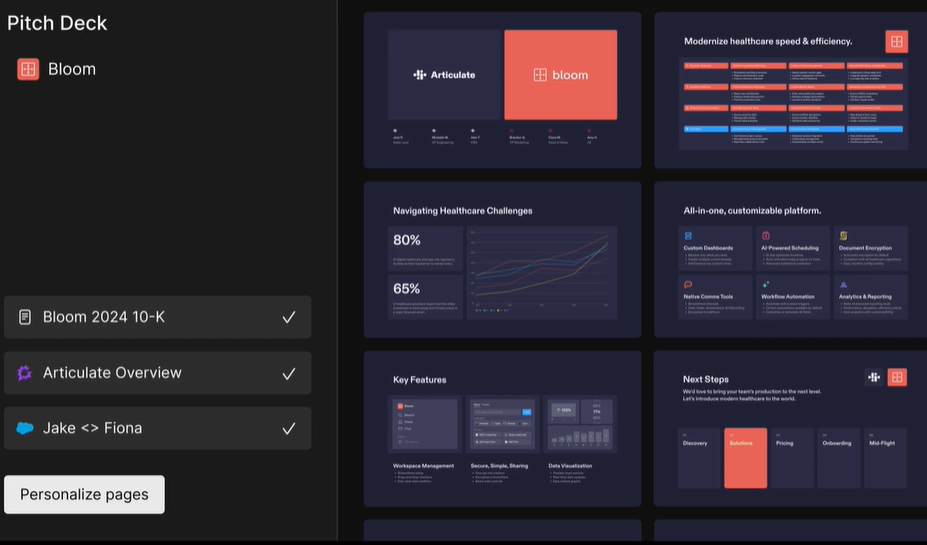
Task: Click the Articulate icon on Next Steps slide
Action: pos(874,377)
